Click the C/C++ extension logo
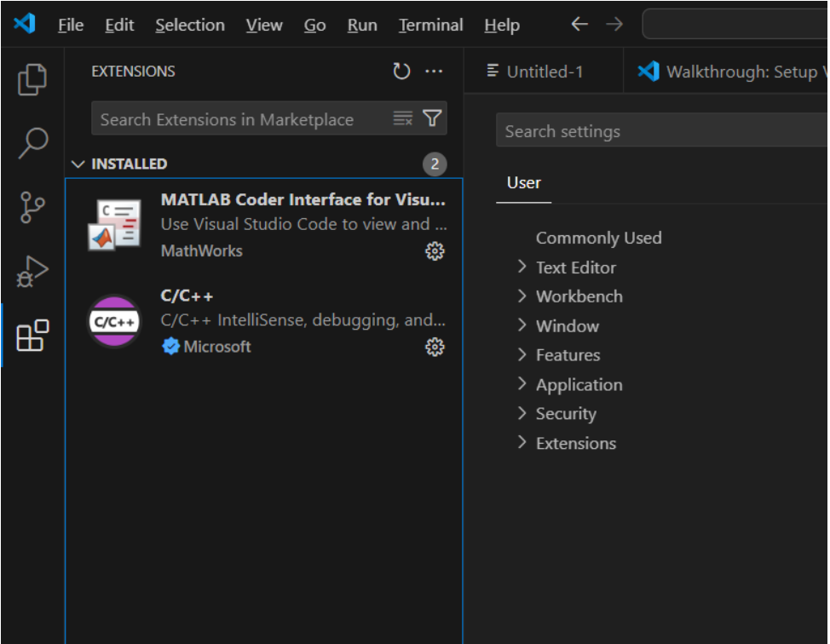This screenshot has width=830, height=644. pyautogui.click(x=114, y=320)
